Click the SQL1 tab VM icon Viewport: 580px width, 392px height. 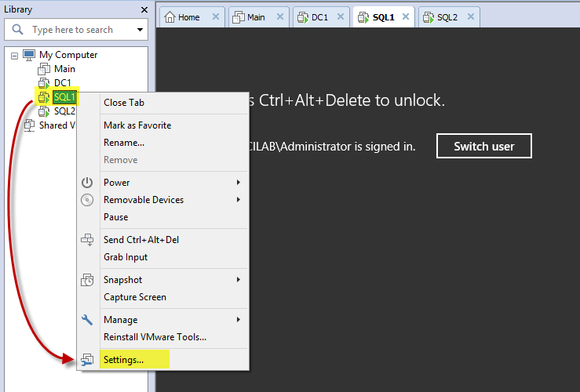click(363, 17)
